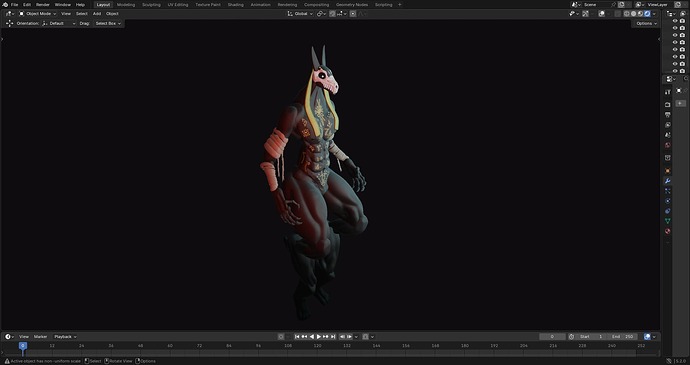The image size is (690, 365).
Task: Open the Modifiers wrench tab
Action: pos(668,181)
